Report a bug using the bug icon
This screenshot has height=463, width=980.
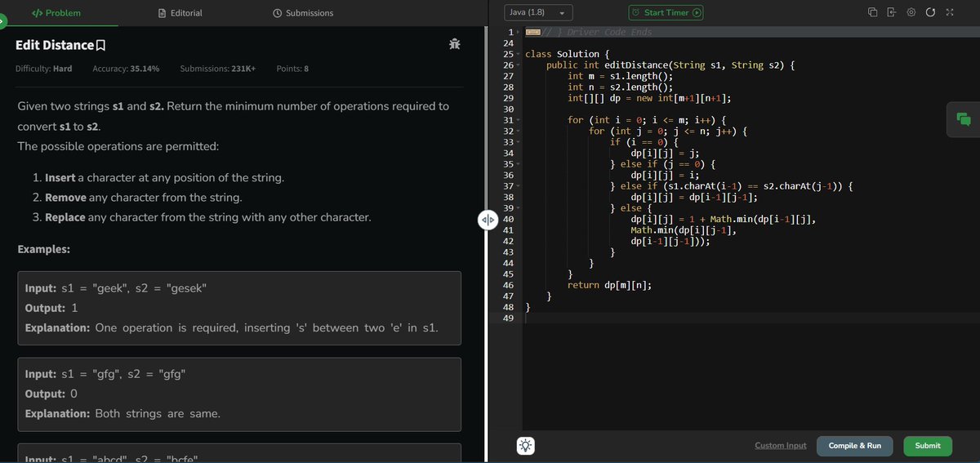coord(454,44)
